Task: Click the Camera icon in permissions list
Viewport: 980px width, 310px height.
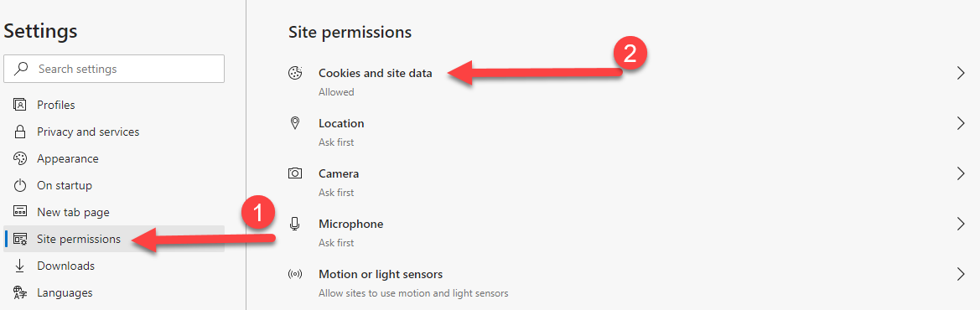Action: (295, 173)
